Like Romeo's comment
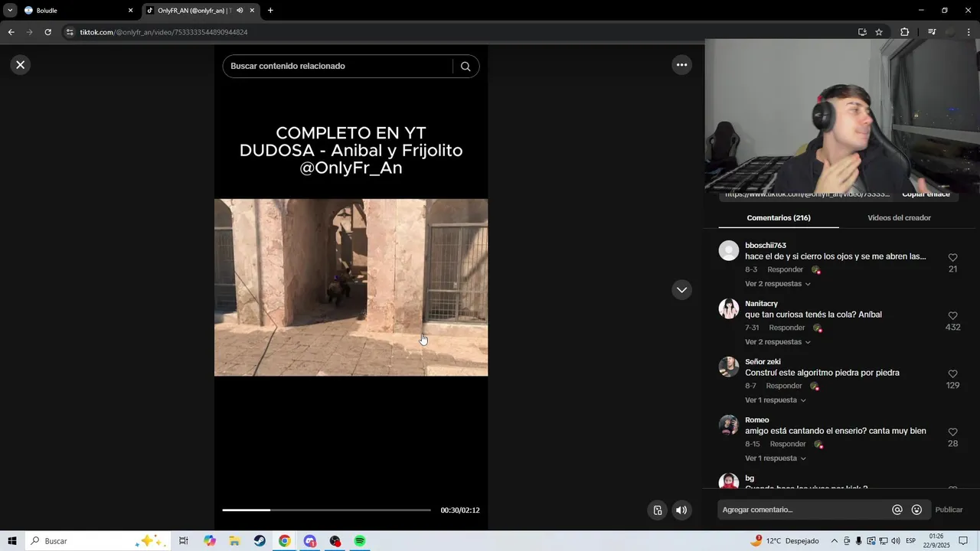 click(x=952, y=432)
